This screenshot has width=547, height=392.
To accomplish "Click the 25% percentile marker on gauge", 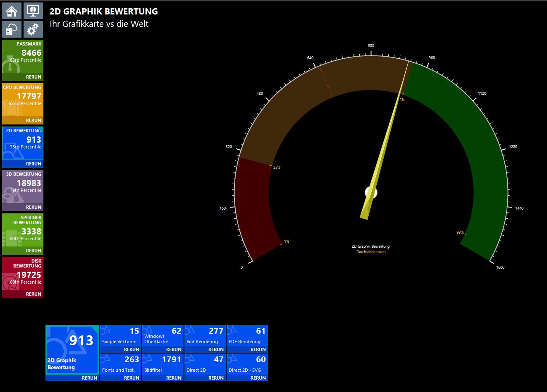I will tap(277, 167).
